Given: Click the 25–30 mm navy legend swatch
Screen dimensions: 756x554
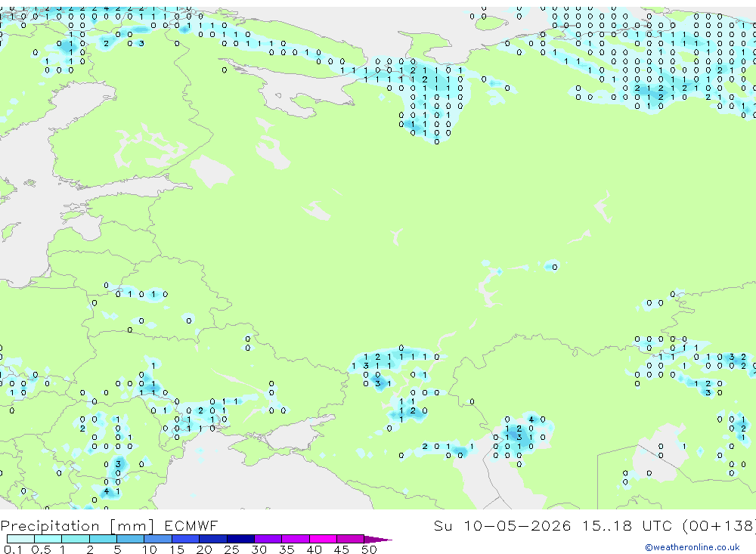Looking at the screenshot, I should pyautogui.click(x=240, y=539).
